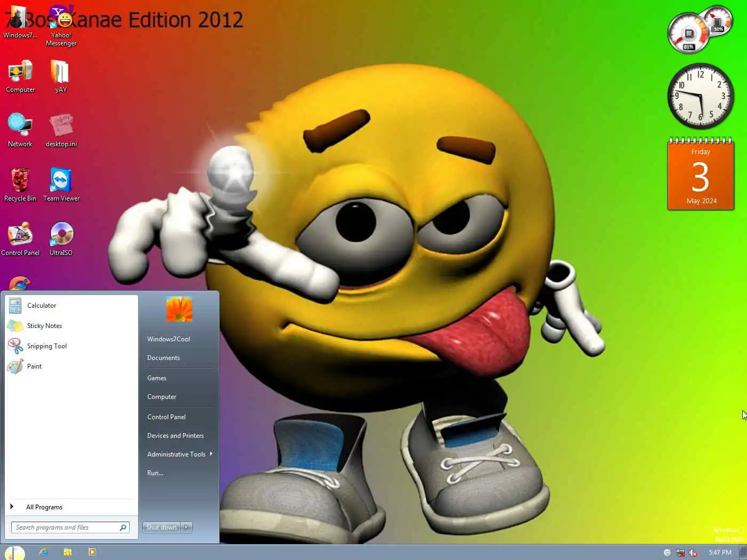Launch Paint from the Start menu

pos(71,366)
